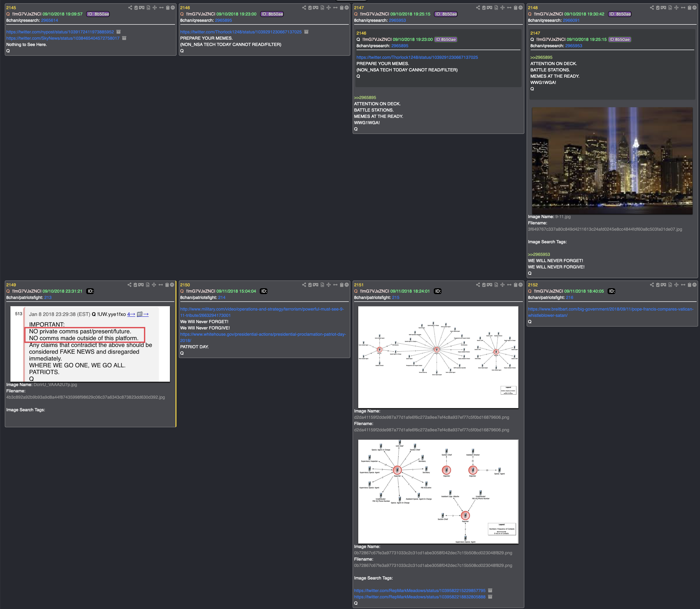Open the military.com 9-11 tribute video link
This screenshot has height=609, width=700.
[x=262, y=312]
